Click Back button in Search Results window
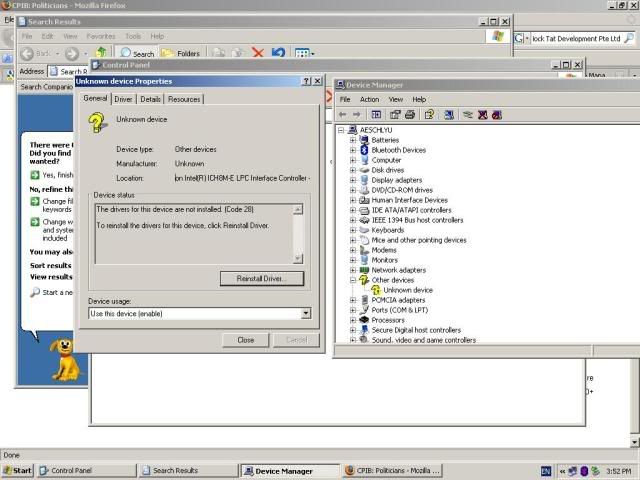This screenshot has width=640, height=480. click(x=35, y=53)
